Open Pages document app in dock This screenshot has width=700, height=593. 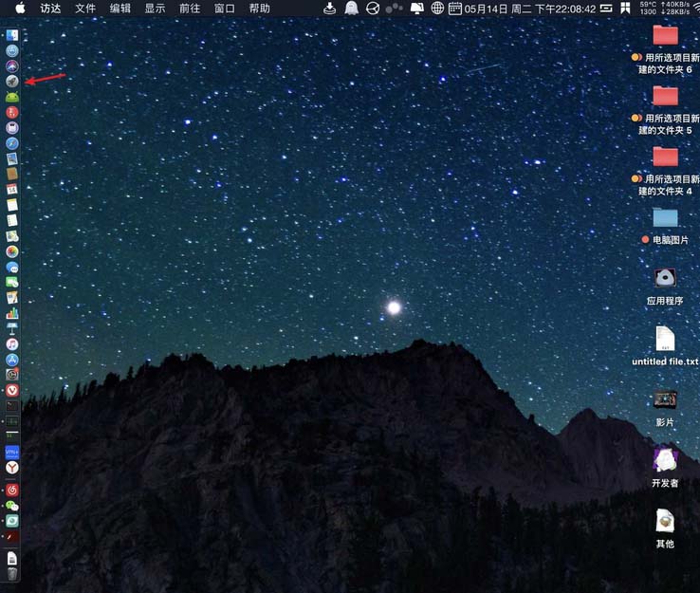point(12,298)
